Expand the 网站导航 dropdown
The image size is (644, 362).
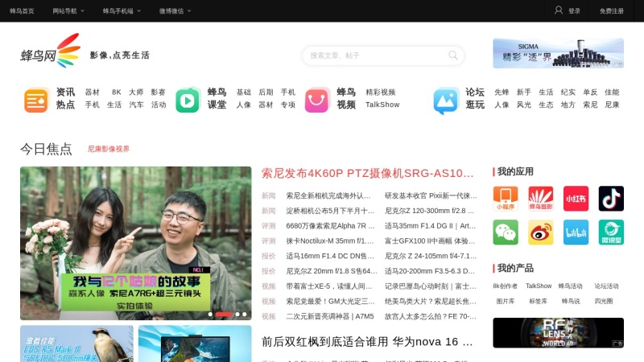point(68,11)
